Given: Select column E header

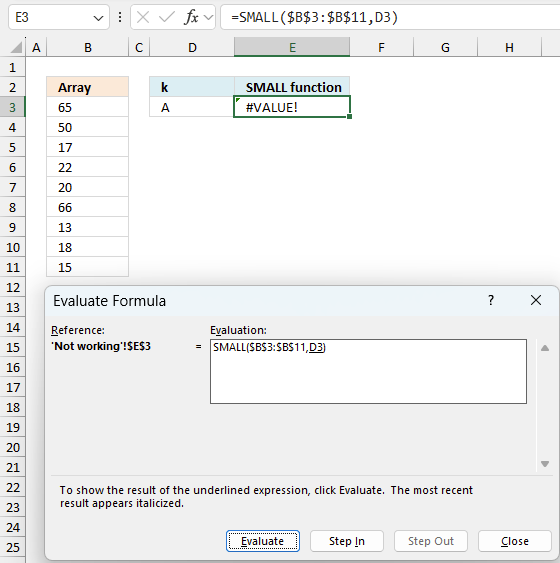Looking at the screenshot, I should coord(292,47).
